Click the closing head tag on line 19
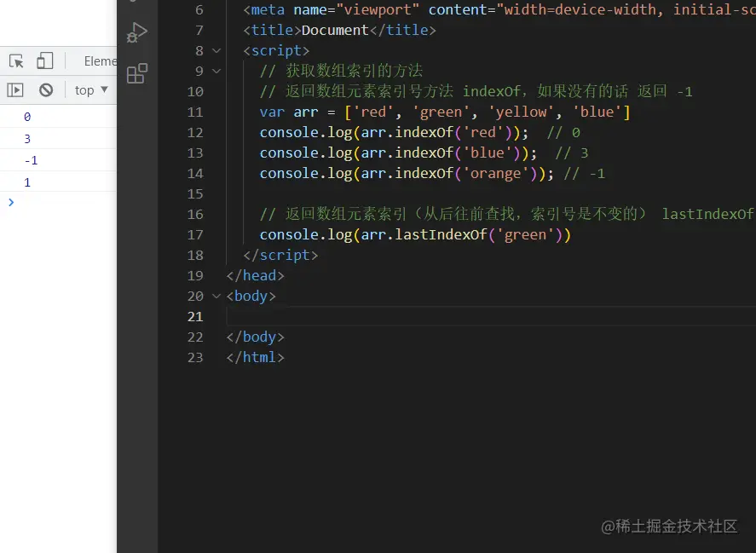Image resolution: width=756 pixels, height=553 pixels. [256, 276]
